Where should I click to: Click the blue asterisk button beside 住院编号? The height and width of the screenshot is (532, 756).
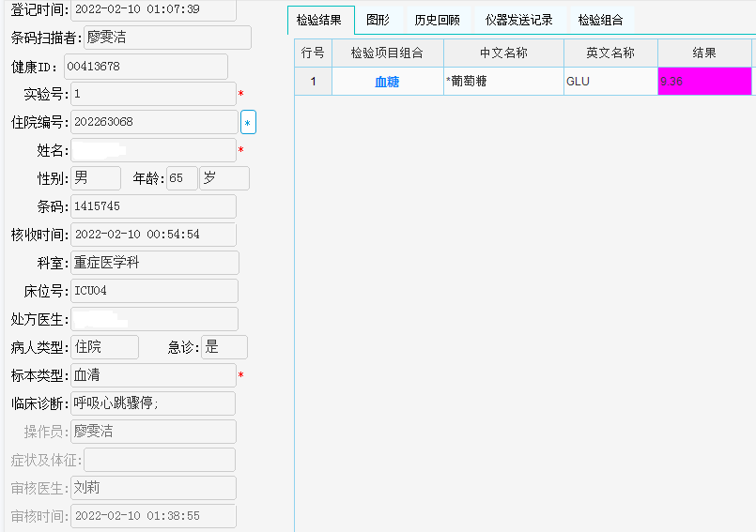248,122
